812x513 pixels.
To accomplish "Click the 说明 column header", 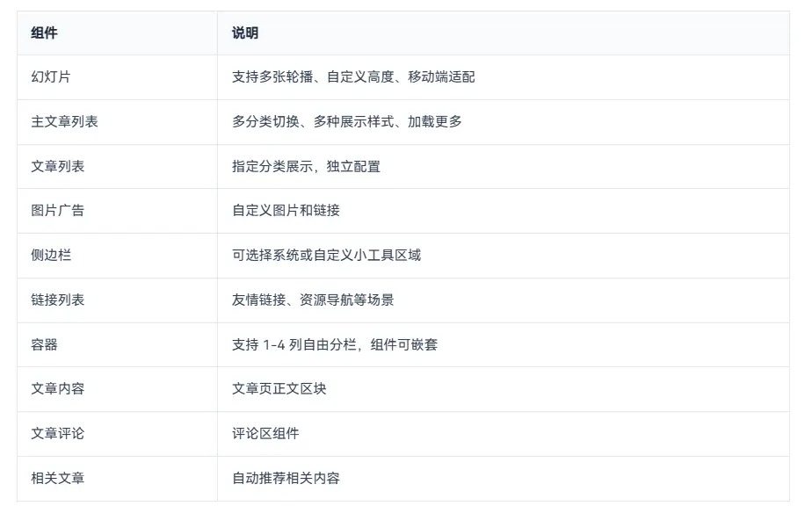I will click(x=245, y=33).
